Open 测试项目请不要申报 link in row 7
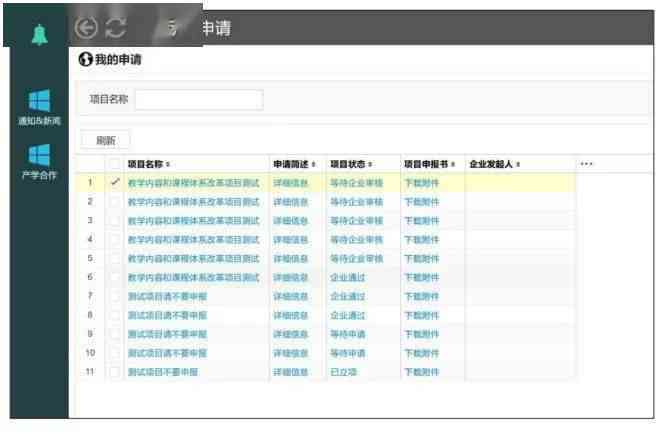Screen dimensions: 667x443 click(x=167, y=296)
